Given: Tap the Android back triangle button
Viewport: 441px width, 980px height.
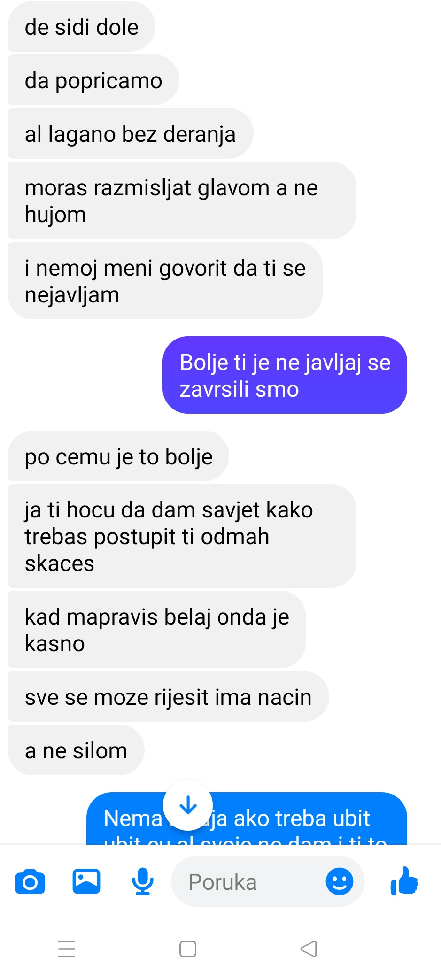Looking at the screenshot, I should point(309,949).
